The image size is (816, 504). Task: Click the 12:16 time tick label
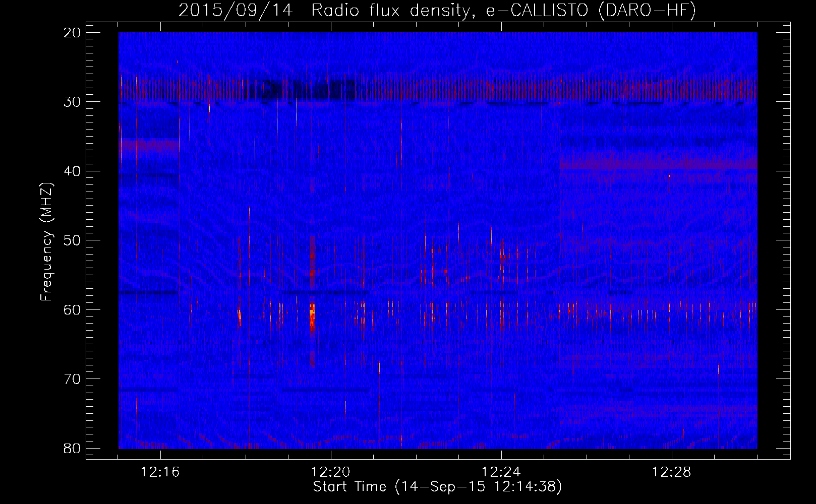[160, 472]
